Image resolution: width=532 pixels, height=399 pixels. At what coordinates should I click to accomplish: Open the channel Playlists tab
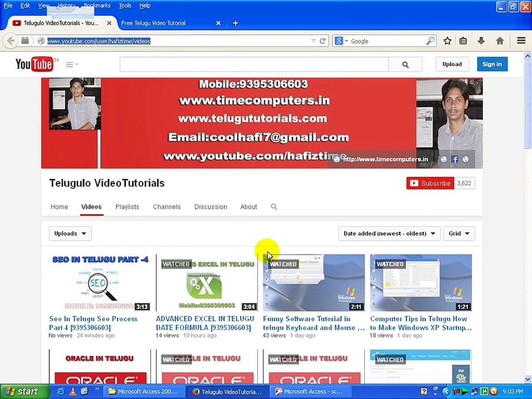tap(127, 207)
